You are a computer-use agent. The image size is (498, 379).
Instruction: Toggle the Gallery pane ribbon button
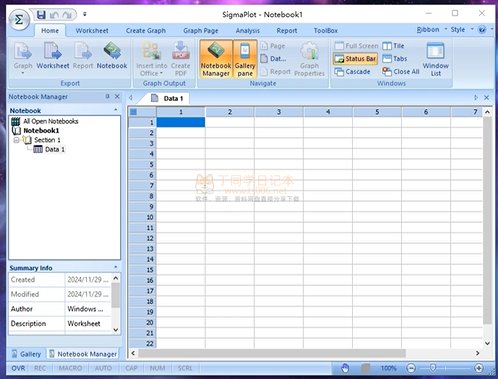[x=245, y=59]
